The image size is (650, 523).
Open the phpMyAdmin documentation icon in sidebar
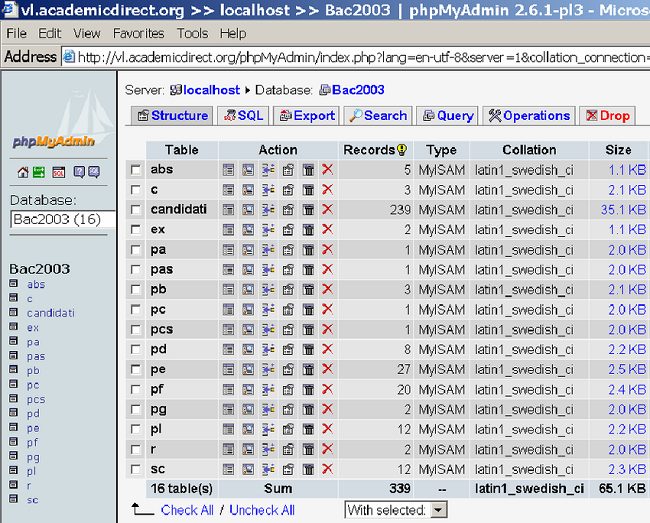click(79, 172)
